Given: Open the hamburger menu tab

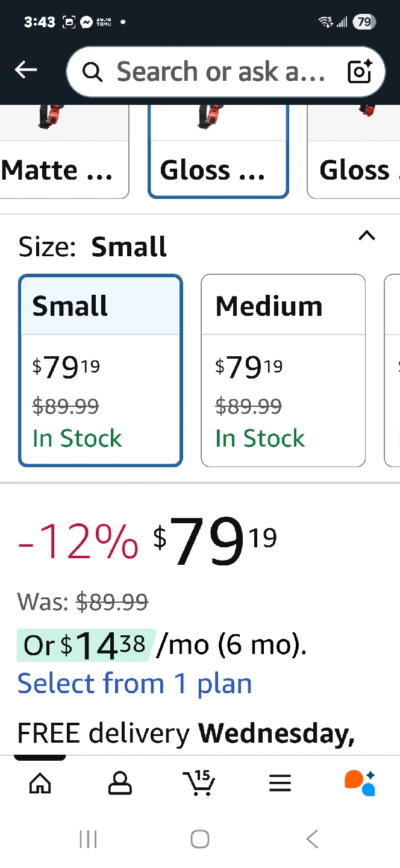Looking at the screenshot, I should tap(280, 783).
